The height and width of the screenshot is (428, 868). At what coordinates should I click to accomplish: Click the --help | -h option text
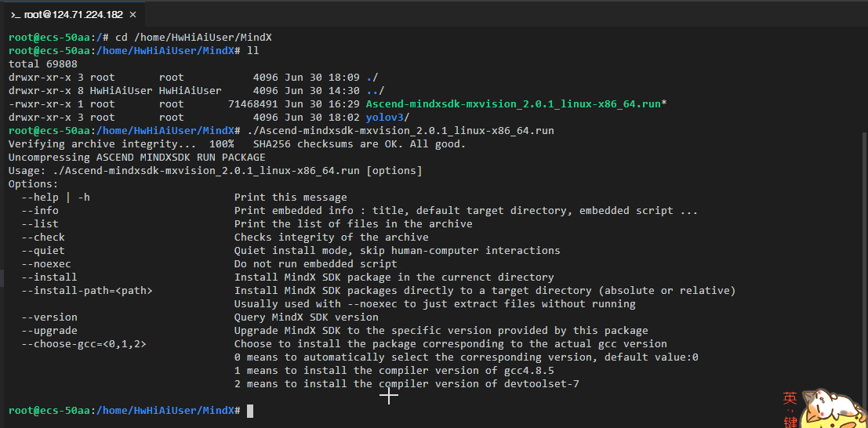pos(55,197)
